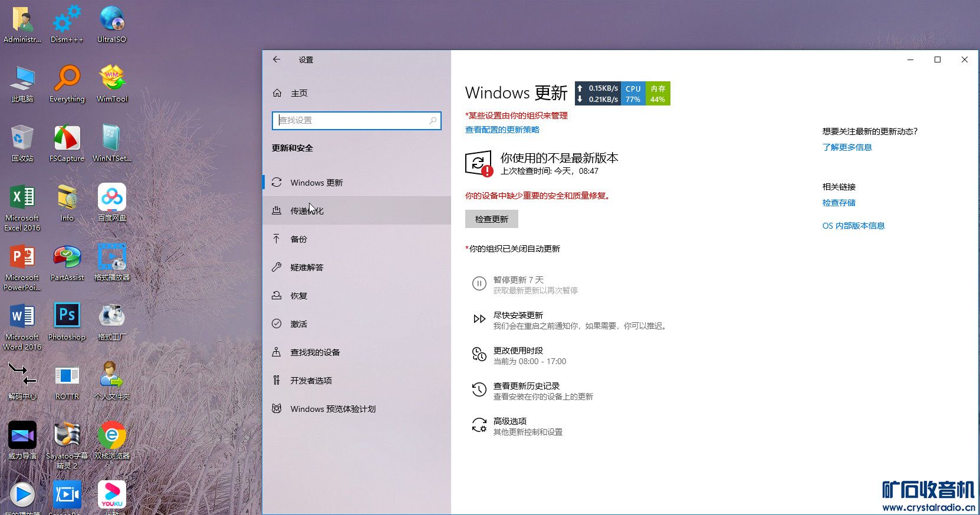The height and width of the screenshot is (515, 980).
Task: Select 尽快安装更新 option
Action: coord(570,320)
